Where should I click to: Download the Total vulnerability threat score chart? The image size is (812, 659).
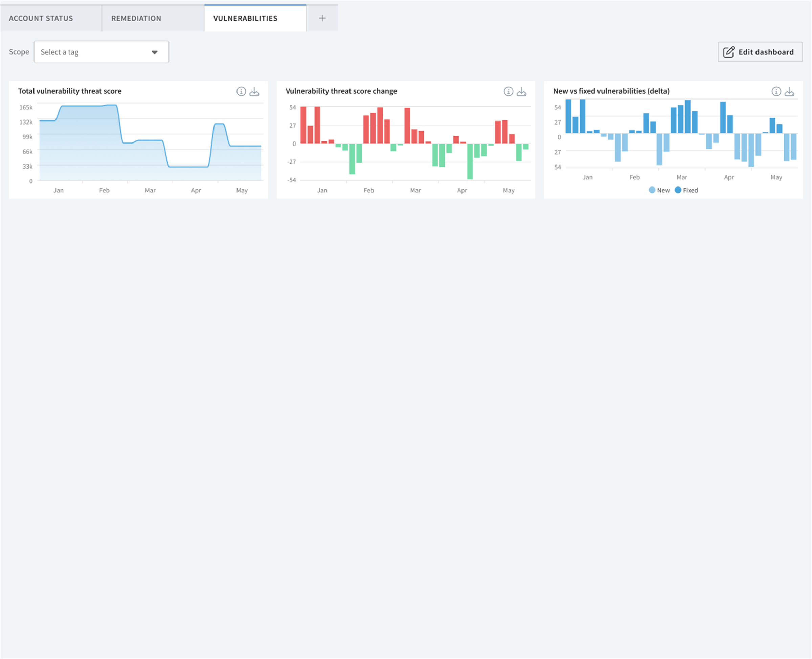click(255, 91)
